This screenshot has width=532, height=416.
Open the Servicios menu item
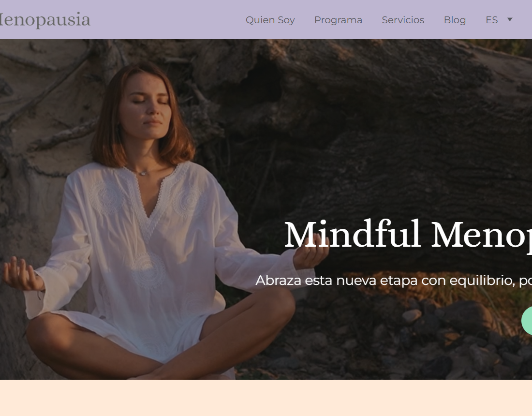[x=403, y=20]
